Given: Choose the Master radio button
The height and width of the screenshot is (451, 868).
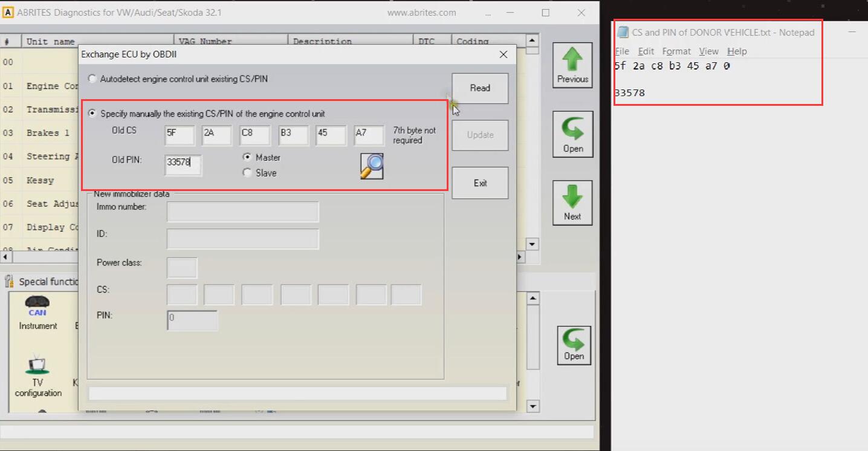Looking at the screenshot, I should click(247, 157).
